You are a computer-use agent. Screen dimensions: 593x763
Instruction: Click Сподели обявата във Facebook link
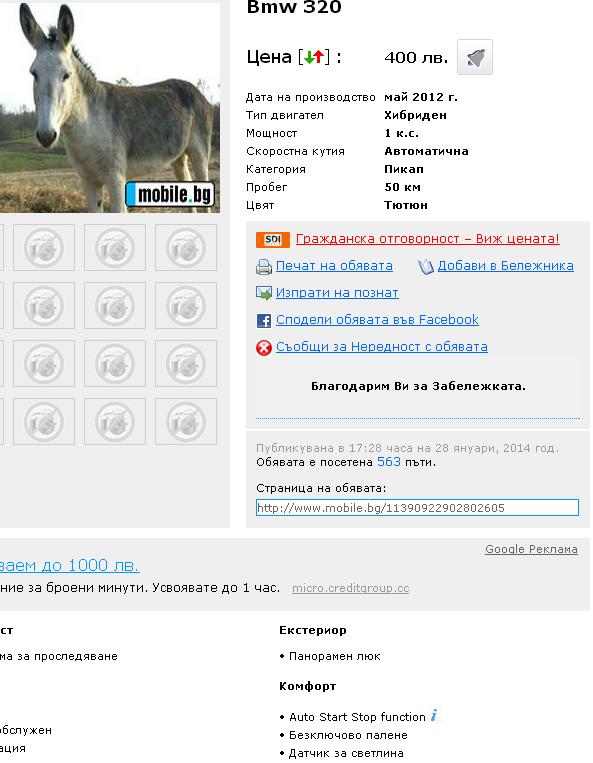[x=377, y=320]
